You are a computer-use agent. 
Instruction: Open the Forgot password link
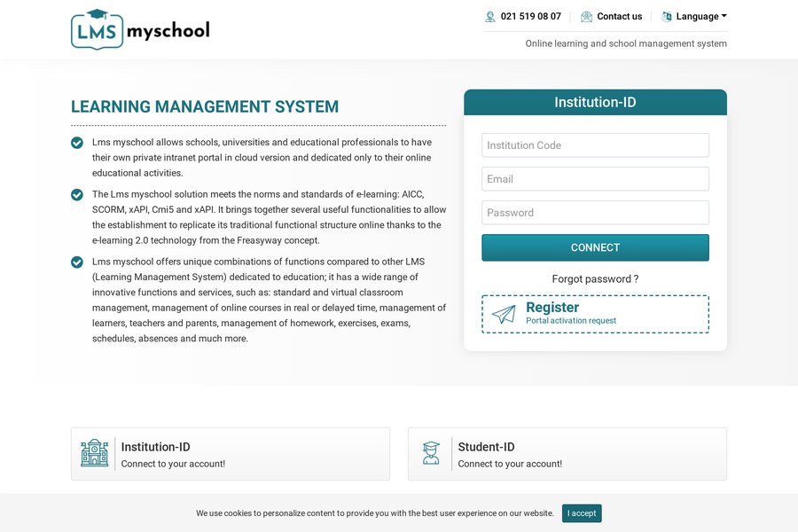pyautogui.click(x=595, y=279)
